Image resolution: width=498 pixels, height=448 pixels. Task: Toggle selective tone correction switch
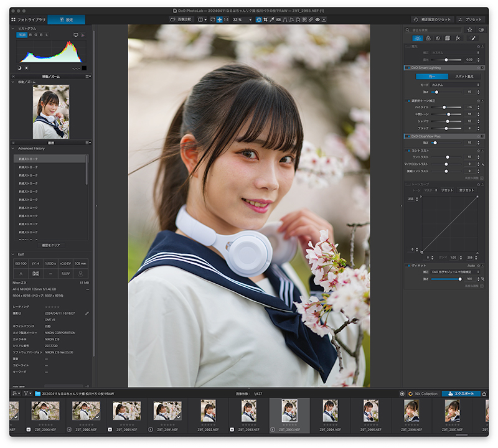[409, 101]
